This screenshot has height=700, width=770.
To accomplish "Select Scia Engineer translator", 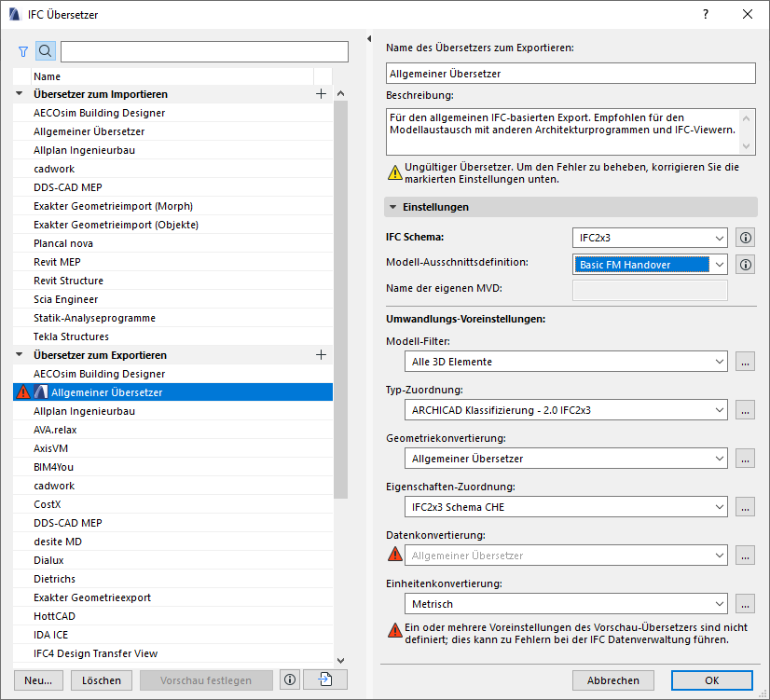I will coord(172,299).
